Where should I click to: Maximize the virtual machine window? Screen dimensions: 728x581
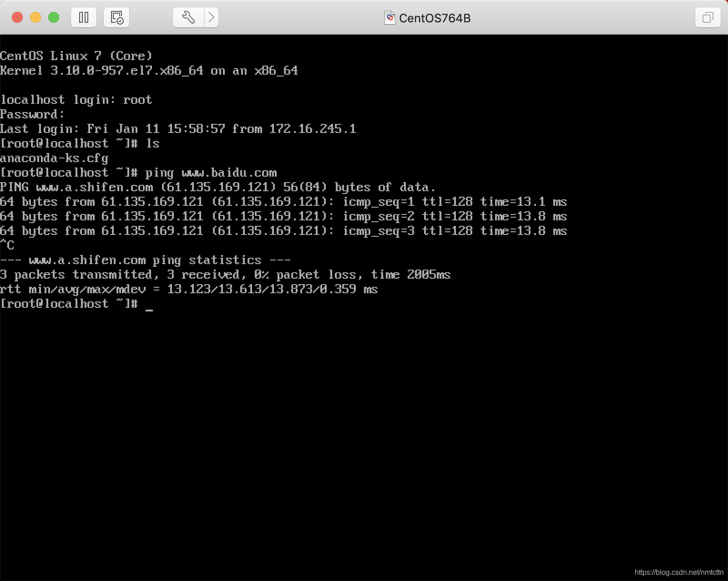(54, 17)
